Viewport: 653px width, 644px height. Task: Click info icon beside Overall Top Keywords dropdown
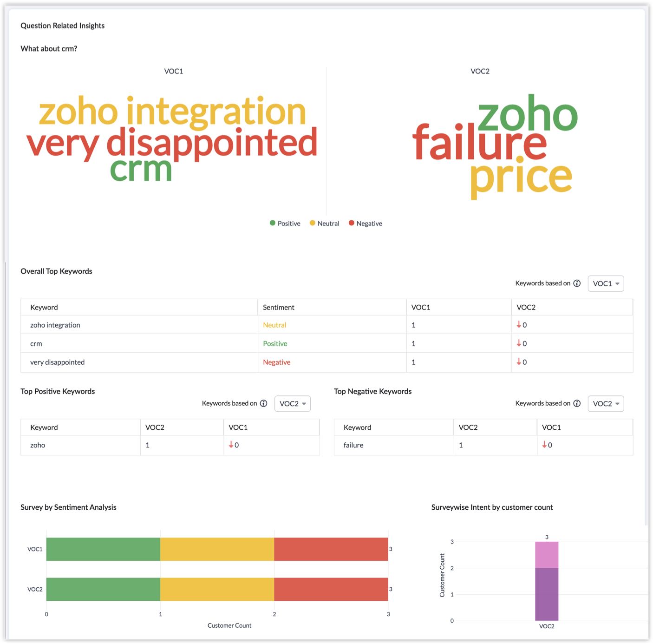click(x=577, y=283)
